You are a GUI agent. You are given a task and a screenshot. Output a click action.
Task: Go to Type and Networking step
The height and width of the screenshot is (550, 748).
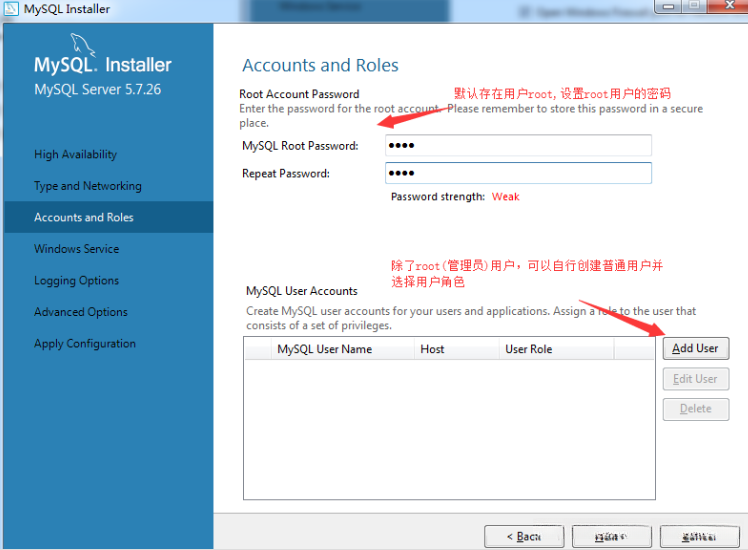point(88,186)
